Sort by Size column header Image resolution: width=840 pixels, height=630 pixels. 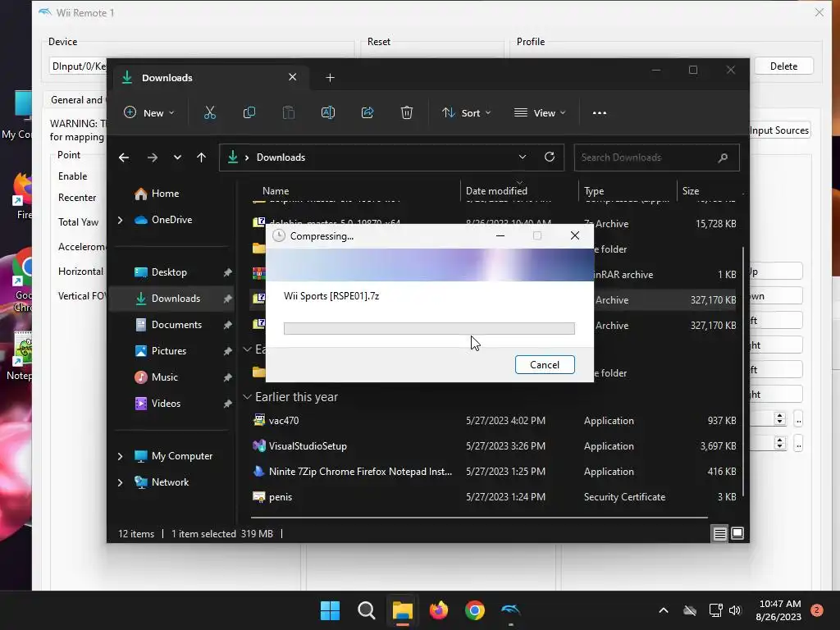point(691,190)
